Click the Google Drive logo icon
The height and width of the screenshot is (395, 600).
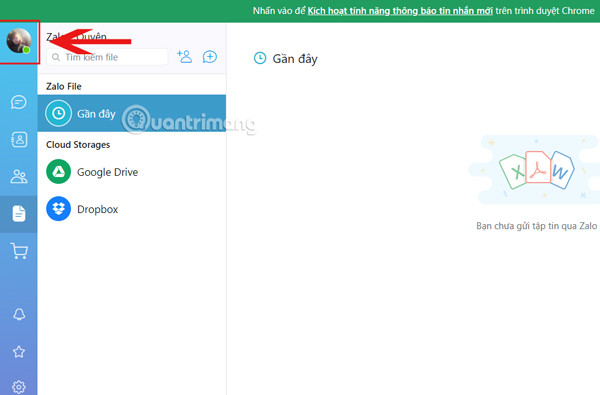(x=59, y=171)
